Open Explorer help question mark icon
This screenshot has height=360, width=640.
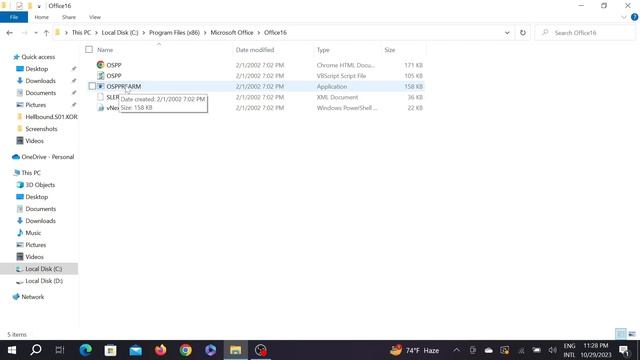pyautogui.click(x=635, y=17)
